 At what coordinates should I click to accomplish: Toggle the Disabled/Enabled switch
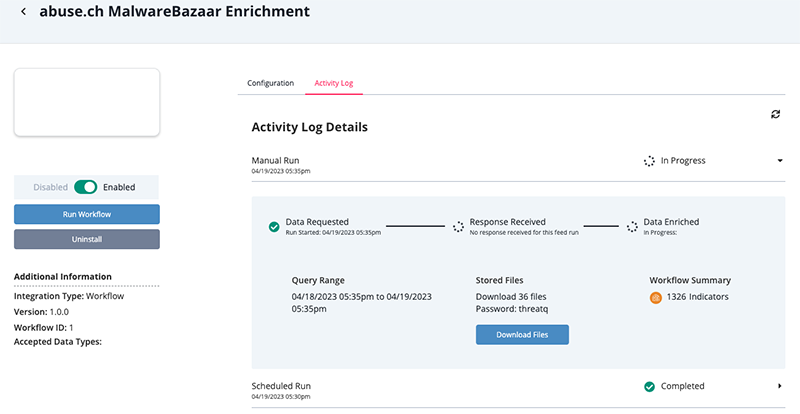tap(85, 187)
